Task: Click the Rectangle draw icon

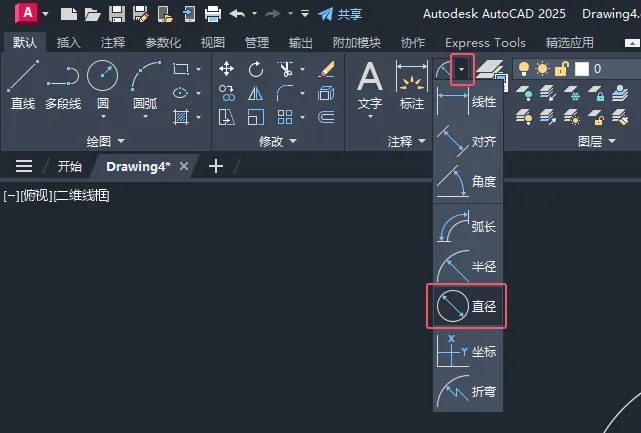Action: click(181, 69)
